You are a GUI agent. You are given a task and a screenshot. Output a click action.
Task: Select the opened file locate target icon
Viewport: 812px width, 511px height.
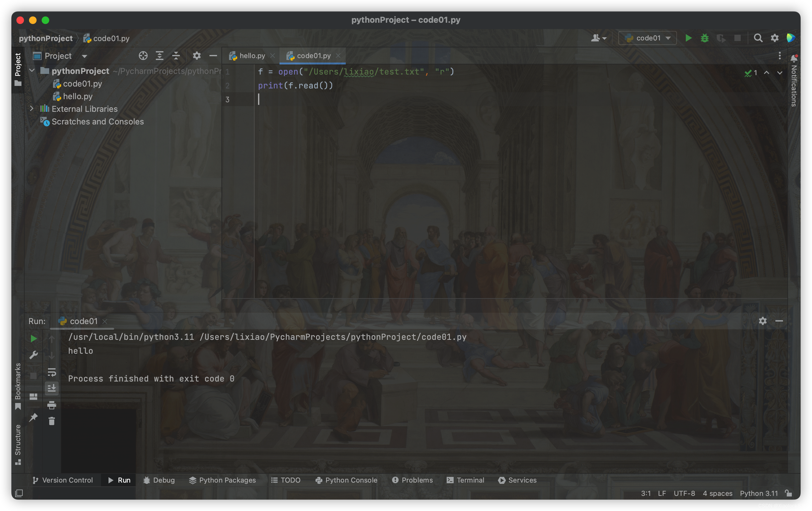pos(143,56)
